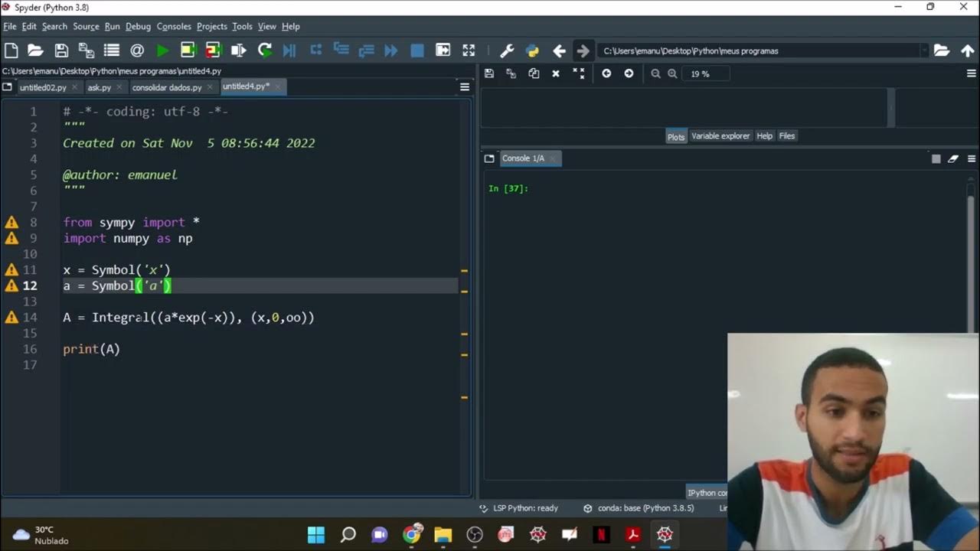Viewport: 980px width, 551px height.
Task: Open Windows Start menu on taskbar
Action: 316,534
